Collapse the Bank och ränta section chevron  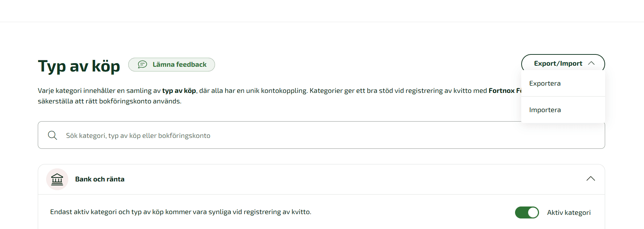[591, 179]
